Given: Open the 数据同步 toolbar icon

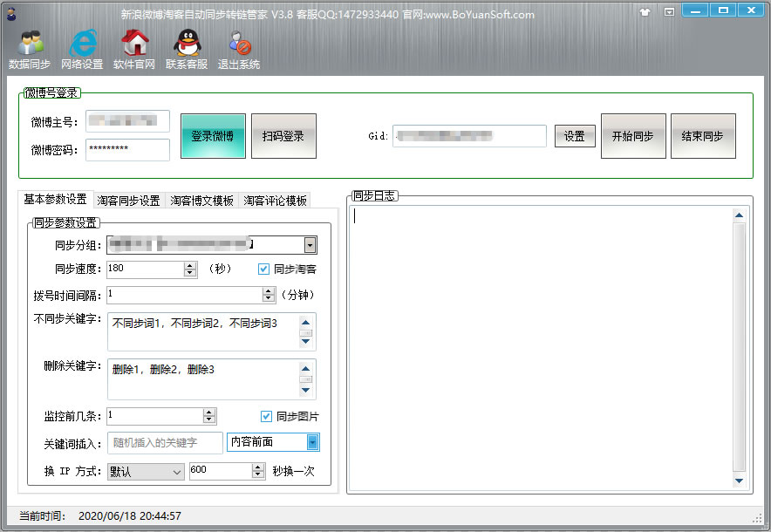Looking at the screenshot, I should point(30,50).
